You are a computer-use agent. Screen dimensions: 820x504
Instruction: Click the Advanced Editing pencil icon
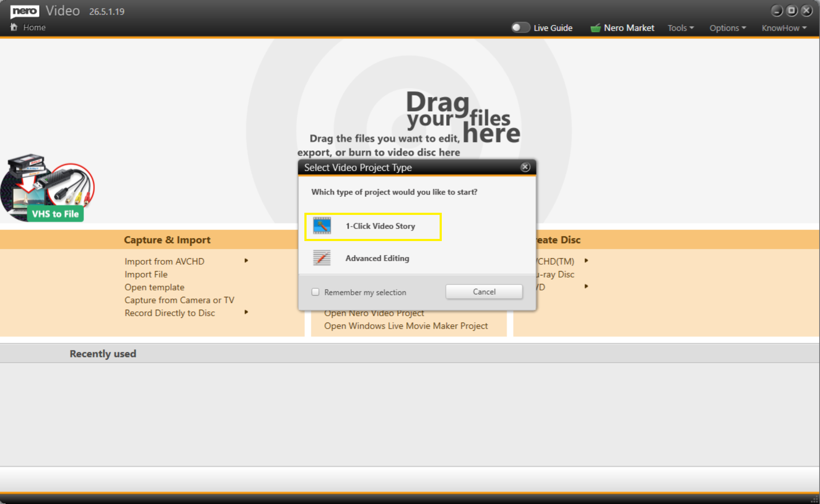[322, 258]
